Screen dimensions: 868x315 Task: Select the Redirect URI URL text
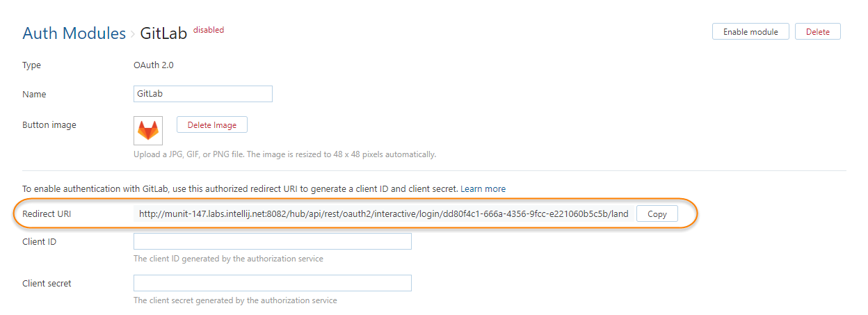383,214
